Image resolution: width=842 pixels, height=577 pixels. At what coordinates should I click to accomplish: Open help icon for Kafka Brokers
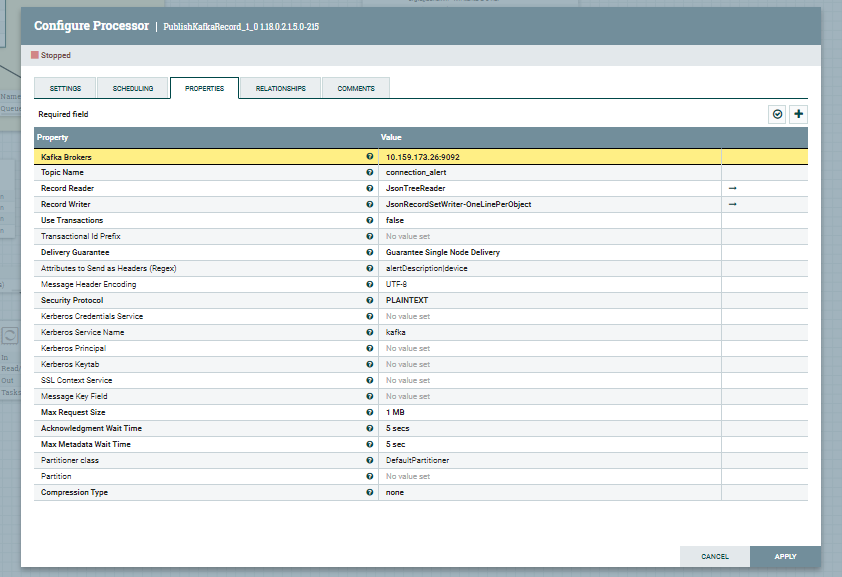369,157
